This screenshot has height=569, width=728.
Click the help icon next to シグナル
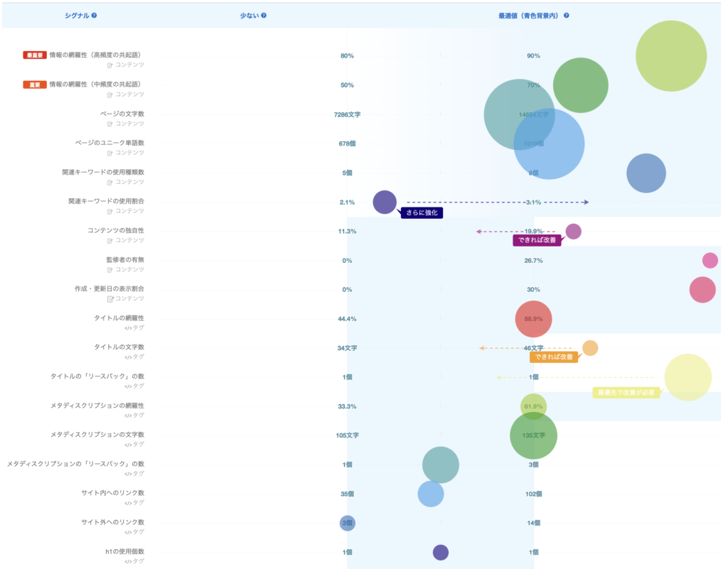(94, 16)
